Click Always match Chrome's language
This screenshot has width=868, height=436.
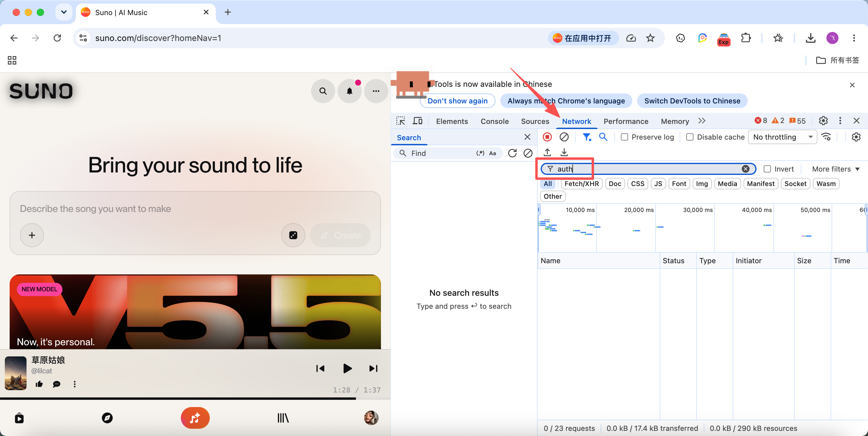pos(566,101)
